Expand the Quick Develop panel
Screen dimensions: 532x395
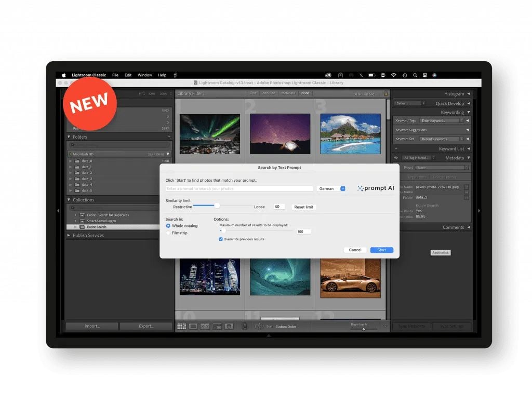[x=469, y=103]
